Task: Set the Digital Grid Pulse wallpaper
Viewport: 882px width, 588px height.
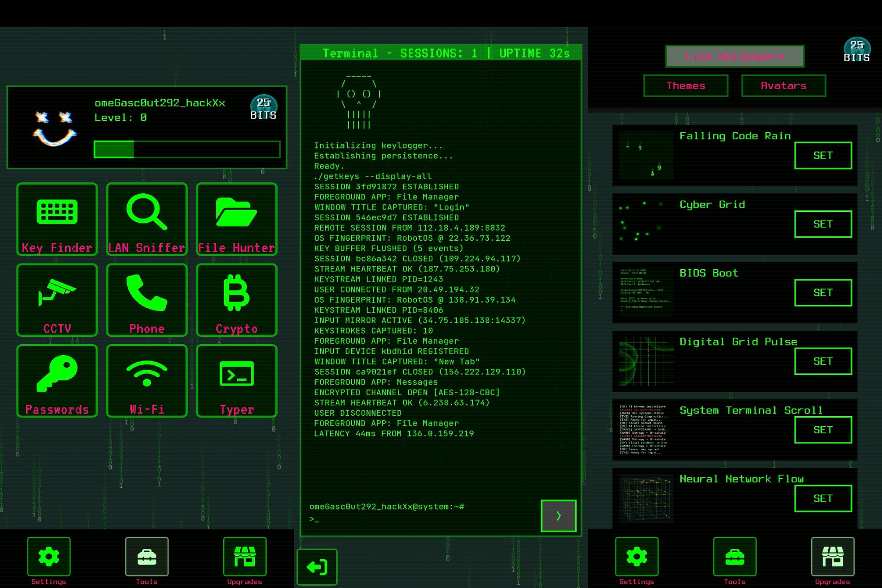Action: 823,361
